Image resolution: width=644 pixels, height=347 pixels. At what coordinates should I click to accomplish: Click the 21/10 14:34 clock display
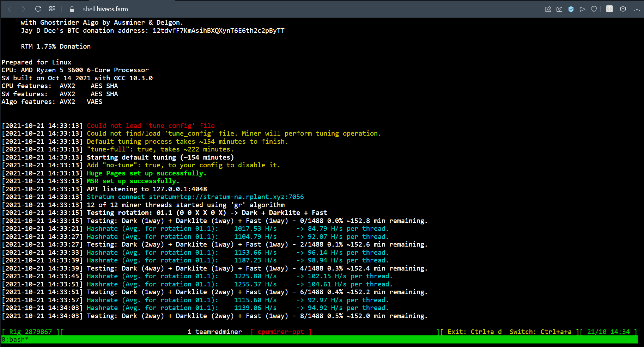608,331
